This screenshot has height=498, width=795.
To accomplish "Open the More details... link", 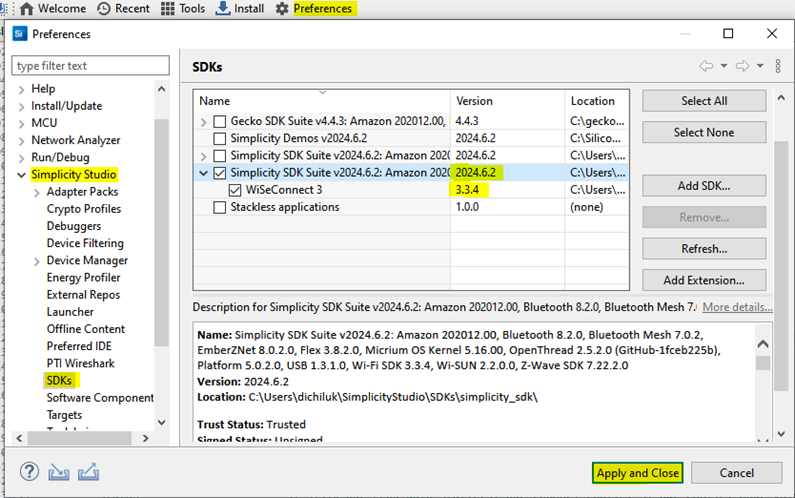I will click(737, 307).
